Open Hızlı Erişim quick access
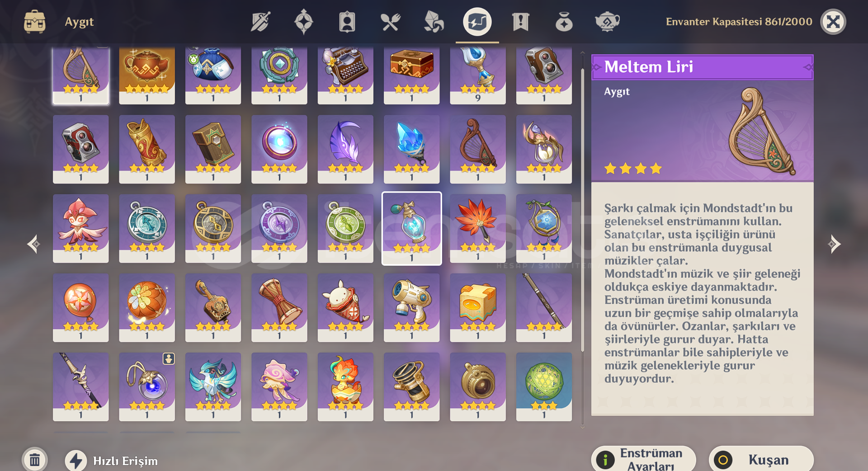Image resolution: width=868 pixels, height=471 pixels. click(x=112, y=461)
